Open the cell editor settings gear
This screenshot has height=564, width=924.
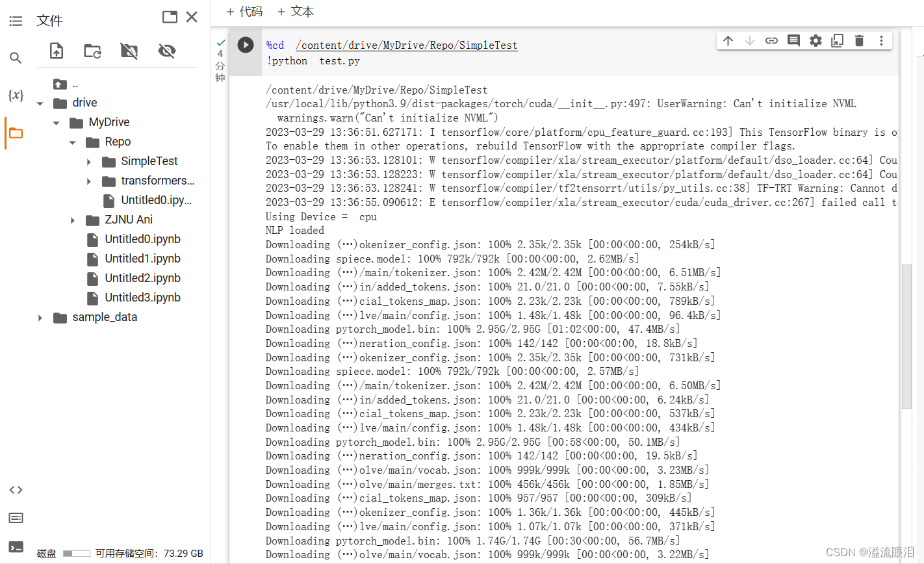pos(815,40)
